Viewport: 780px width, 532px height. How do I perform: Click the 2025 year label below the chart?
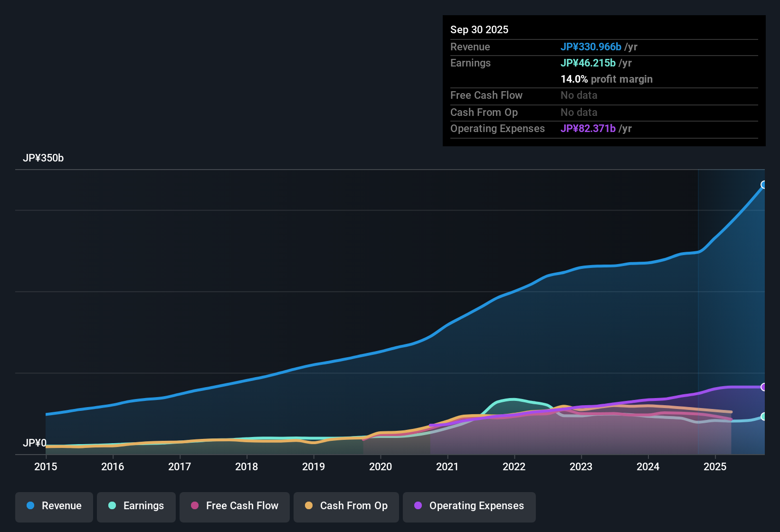pyautogui.click(x=715, y=467)
